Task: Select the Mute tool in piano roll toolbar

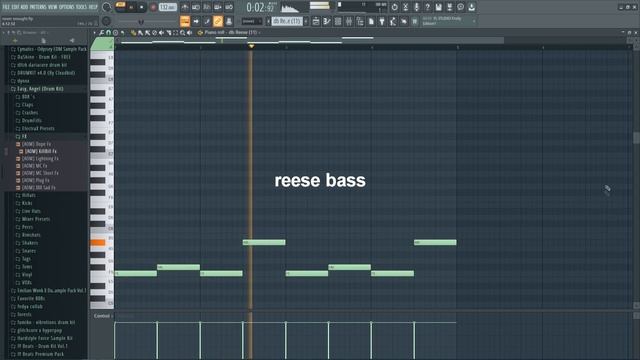Action: (x=162, y=32)
